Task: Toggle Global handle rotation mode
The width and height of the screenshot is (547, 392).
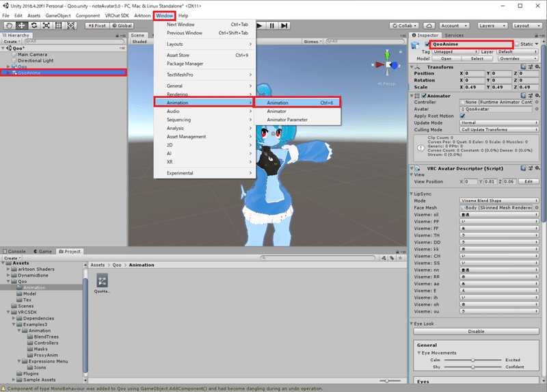Action: point(122,25)
